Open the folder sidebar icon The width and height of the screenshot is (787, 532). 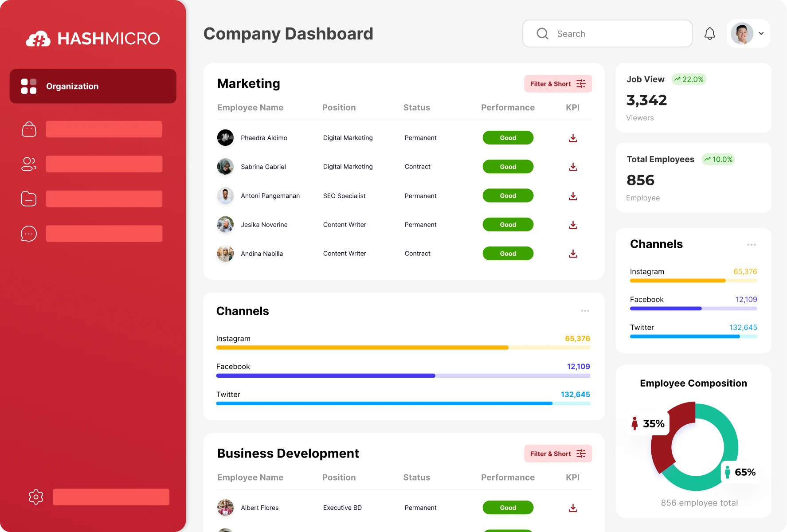29,199
